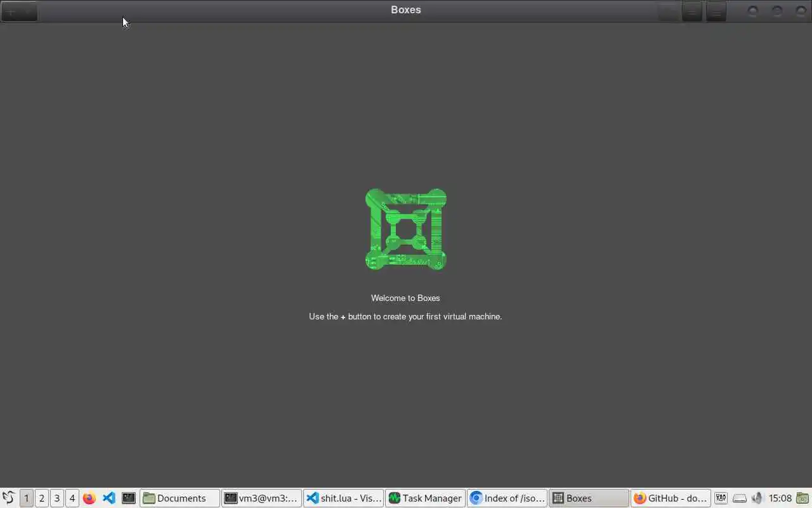Click the 15:08 clock in the panel
The width and height of the screenshot is (812, 508).
pos(780,498)
